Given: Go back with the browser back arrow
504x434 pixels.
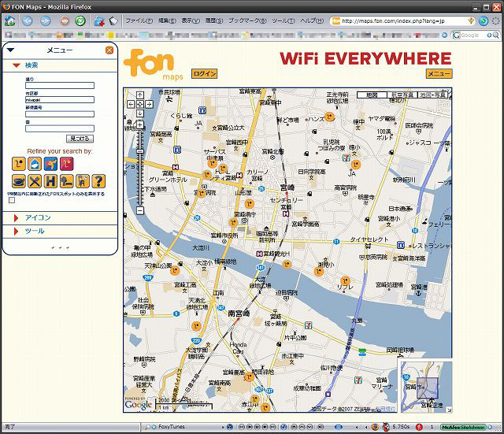Looking at the screenshot, I should click(x=28, y=21).
